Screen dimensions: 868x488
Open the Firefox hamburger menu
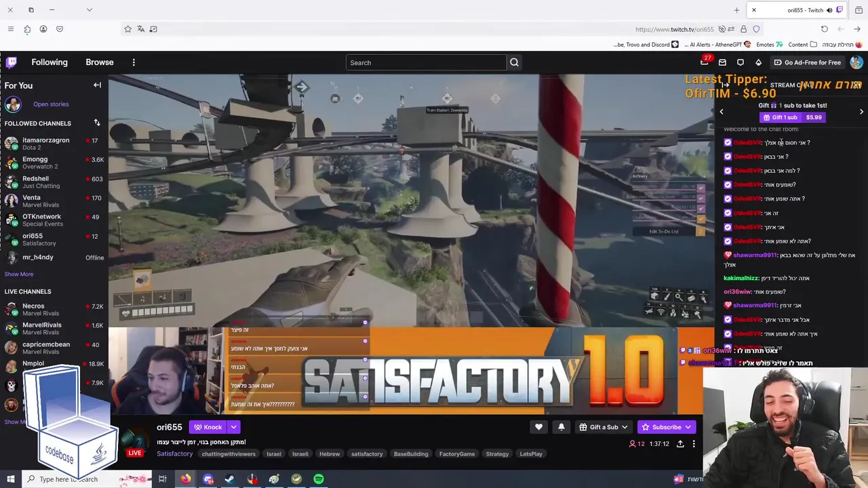(x=10, y=29)
